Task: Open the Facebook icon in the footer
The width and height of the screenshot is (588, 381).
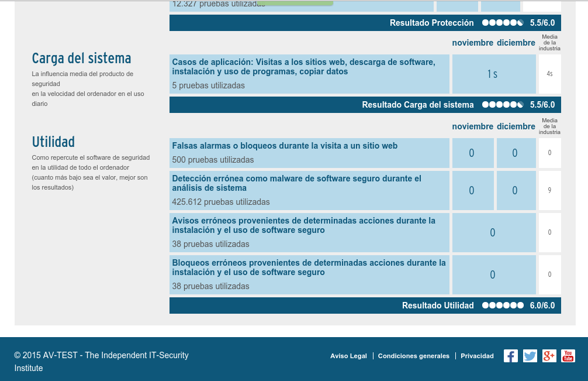Action: coord(510,356)
